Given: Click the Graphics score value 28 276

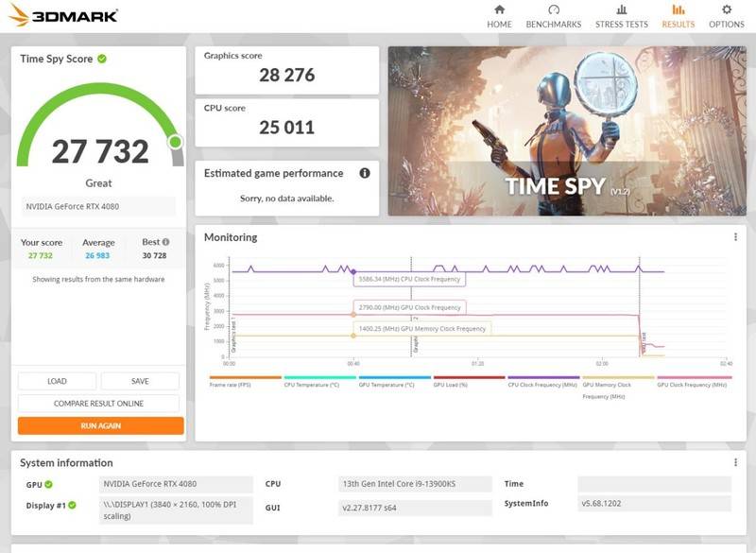Looking at the screenshot, I should click(x=287, y=75).
